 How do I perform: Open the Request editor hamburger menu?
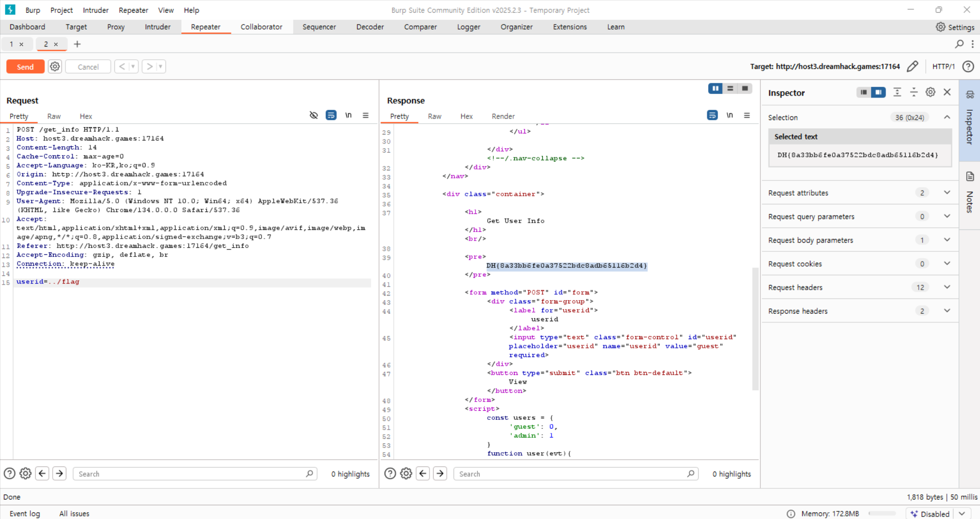click(x=366, y=115)
